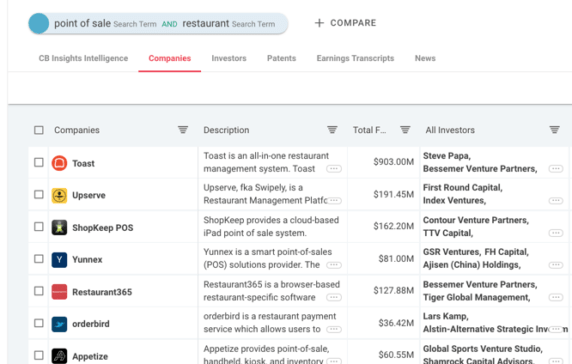Click the $81.00M funding cell
The width and height of the screenshot is (572, 364).
(396, 259)
